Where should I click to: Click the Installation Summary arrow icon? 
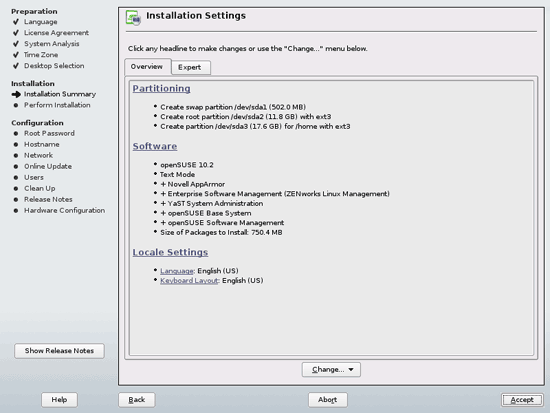16,94
